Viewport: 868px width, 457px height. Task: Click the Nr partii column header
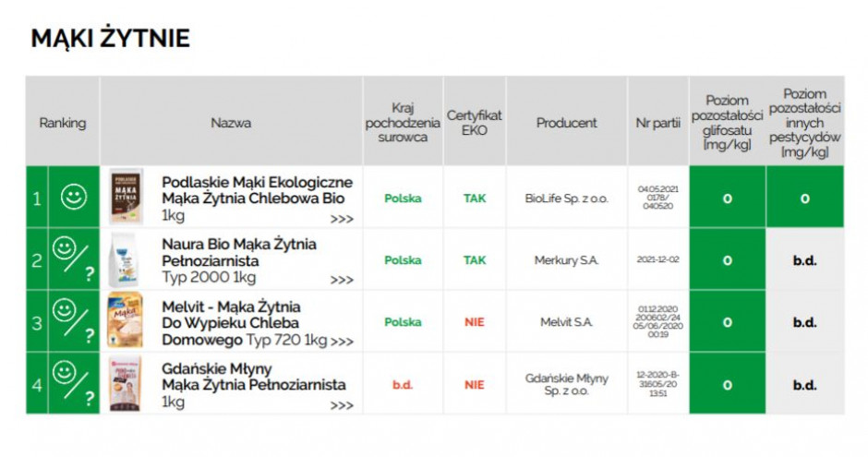657,123
